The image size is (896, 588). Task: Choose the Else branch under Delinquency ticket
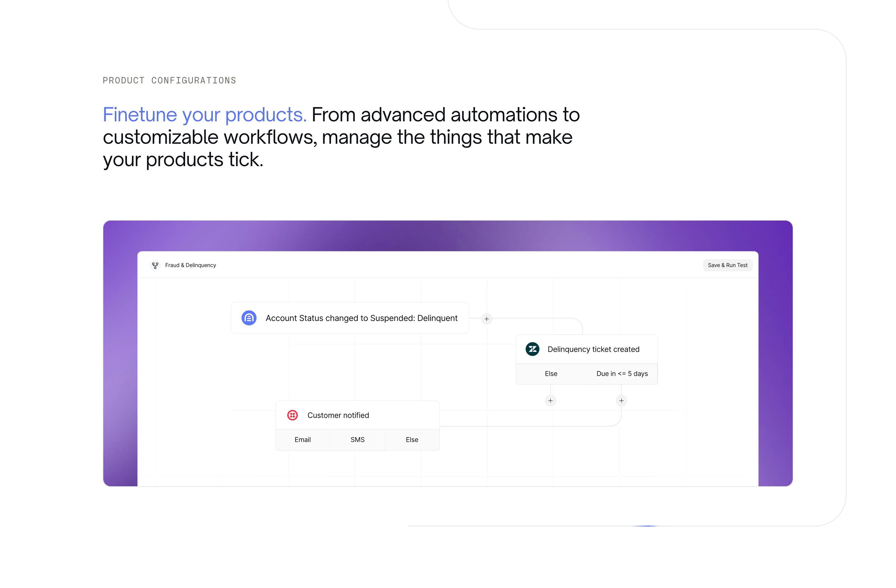click(551, 374)
